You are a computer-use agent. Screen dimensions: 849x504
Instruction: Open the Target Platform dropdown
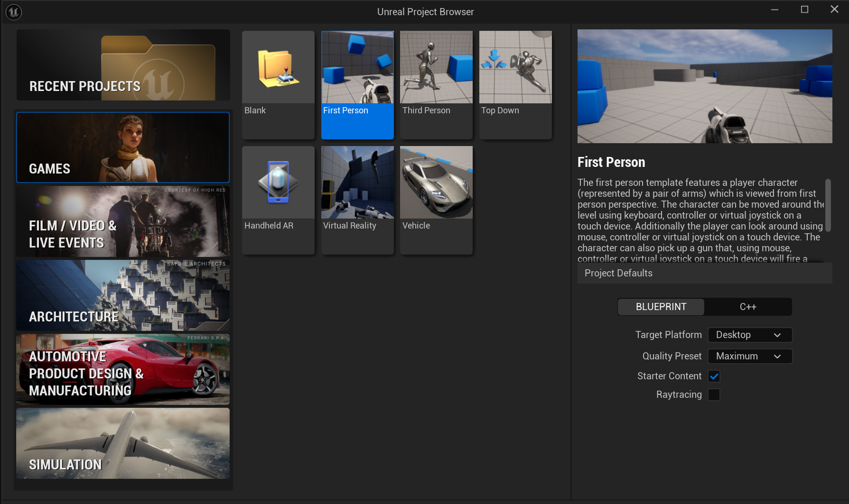click(x=750, y=335)
